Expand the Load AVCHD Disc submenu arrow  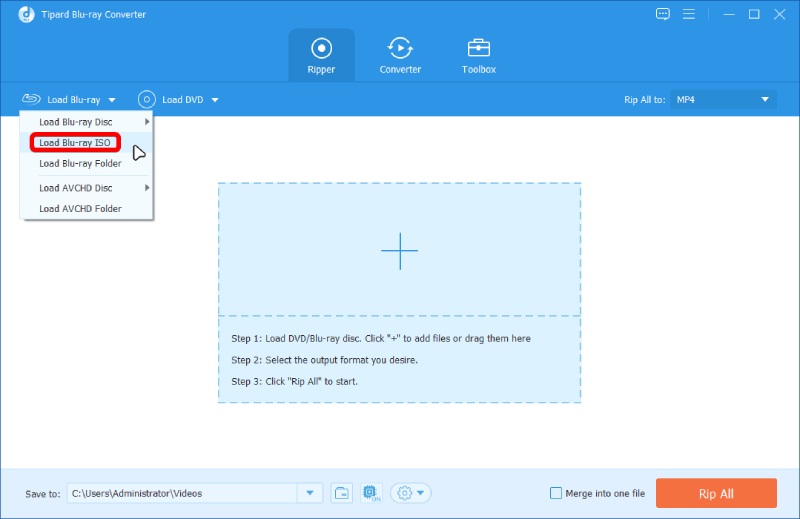[147, 188]
